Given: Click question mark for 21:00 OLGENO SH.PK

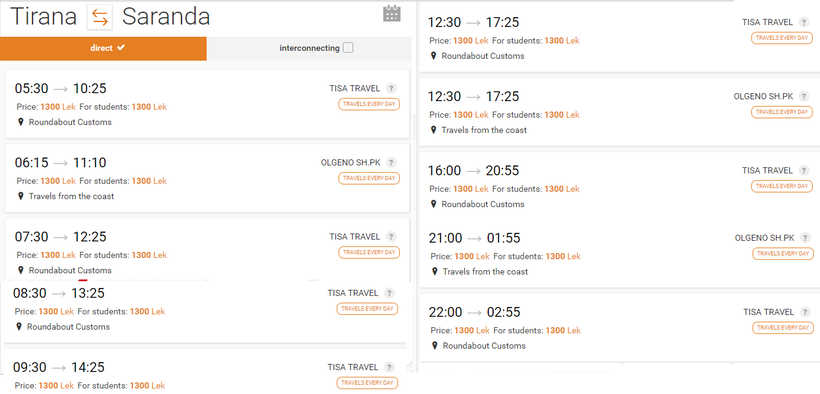Looking at the screenshot, I should coord(805,238).
